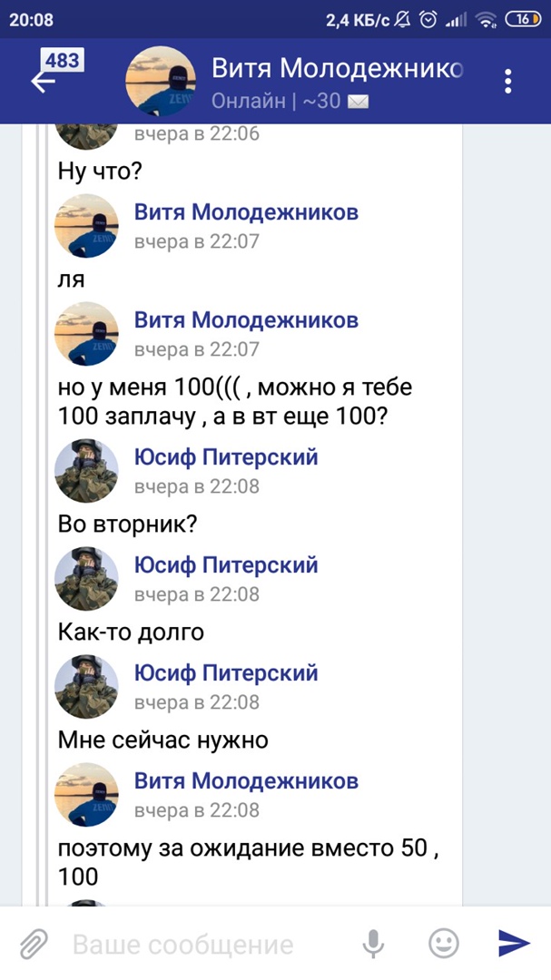The height and width of the screenshot is (980, 551).
Task: Open the chat header profile avatar
Action: [x=161, y=81]
